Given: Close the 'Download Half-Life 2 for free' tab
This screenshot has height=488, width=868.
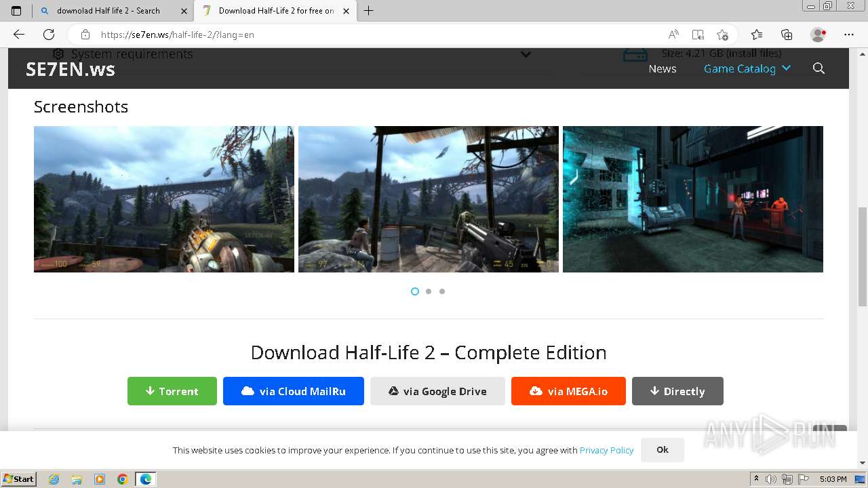Looking at the screenshot, I should tap(347, 11).
